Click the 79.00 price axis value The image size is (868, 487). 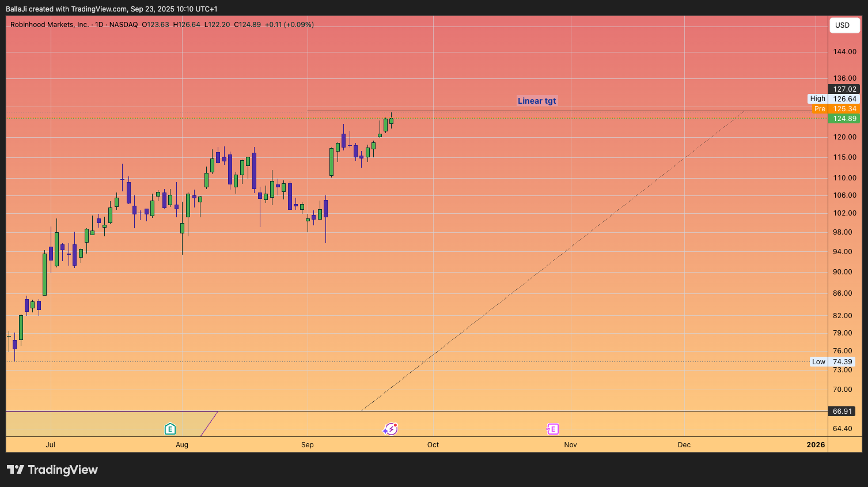pyautogui.click(x=843, y=333)
